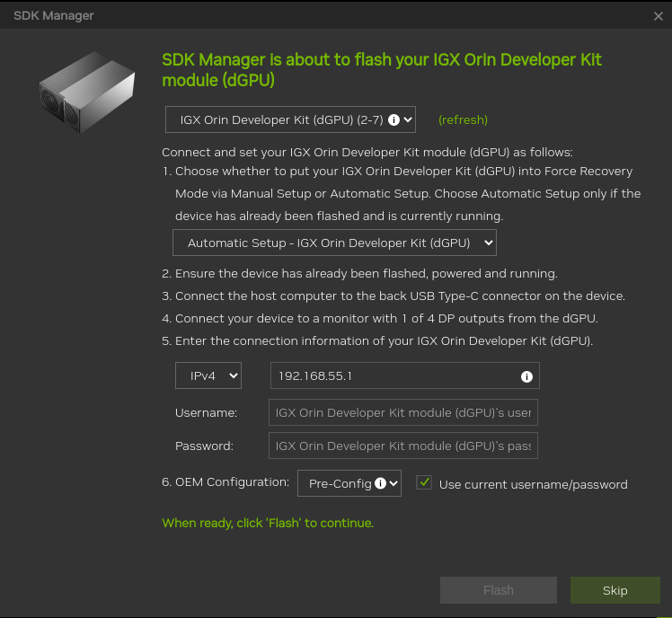Click the 'Username:' label
Viewport: 672px width, 618px height.
click(x=206, y=412)
